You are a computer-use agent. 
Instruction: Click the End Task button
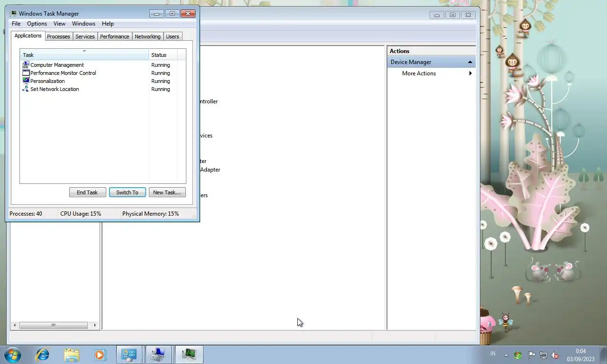point(87,192)
